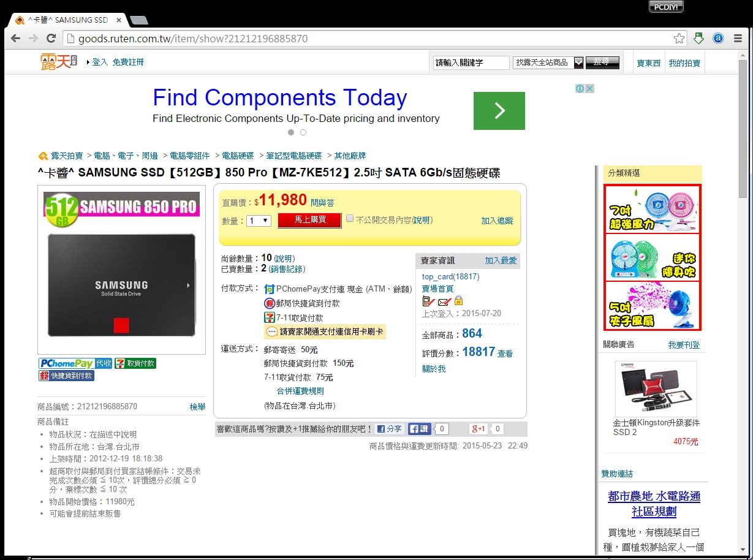The image size is (753, 560).
Task: Close the SAMSUNG SSD browser tab
Action: click(x=119, y=20)
